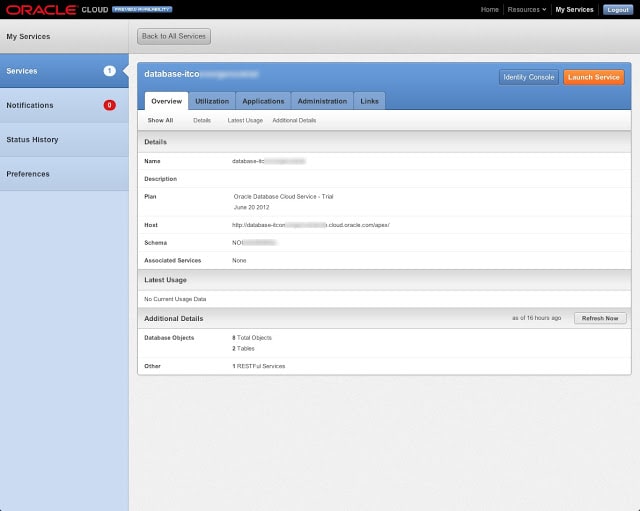Select the Additional Details sub-tab
This screenshot has height=511, width=640.
(294, 120)
